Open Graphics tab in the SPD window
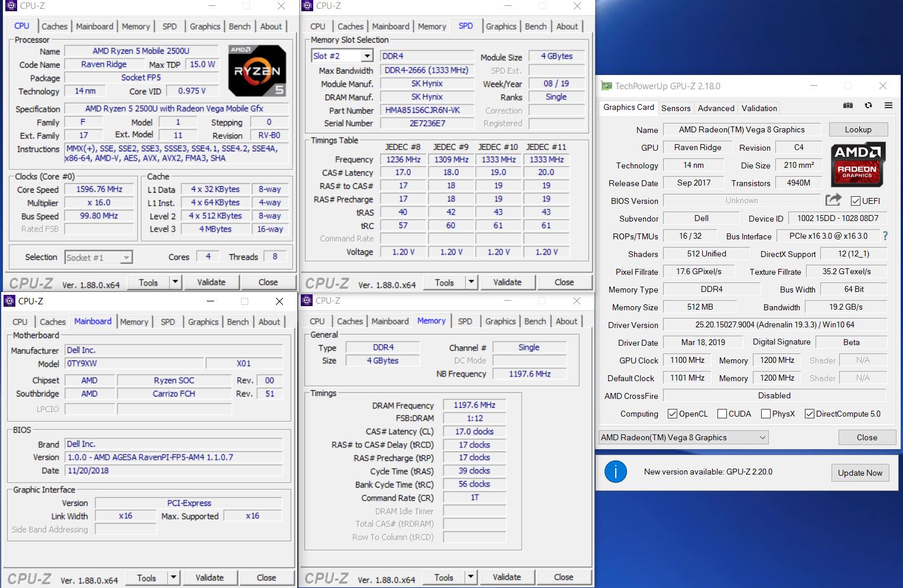Image resolution: width=903 pixels, height=588 pixels. pyautogui.click(x=501, y=26)
